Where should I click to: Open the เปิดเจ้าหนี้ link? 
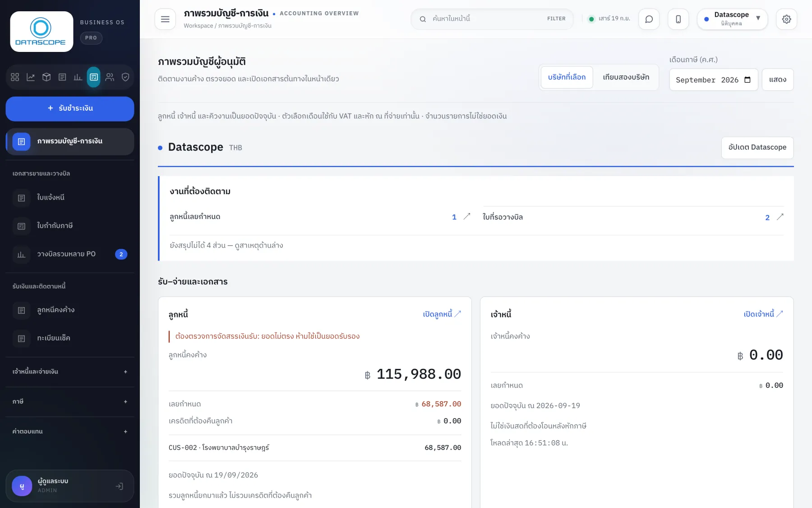[763, 314]
